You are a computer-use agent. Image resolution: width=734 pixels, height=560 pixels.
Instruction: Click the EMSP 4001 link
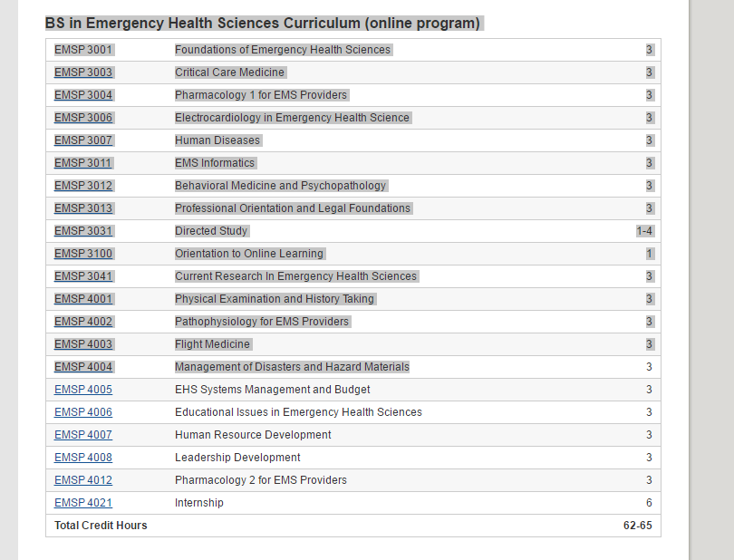(x=83, y=299)
